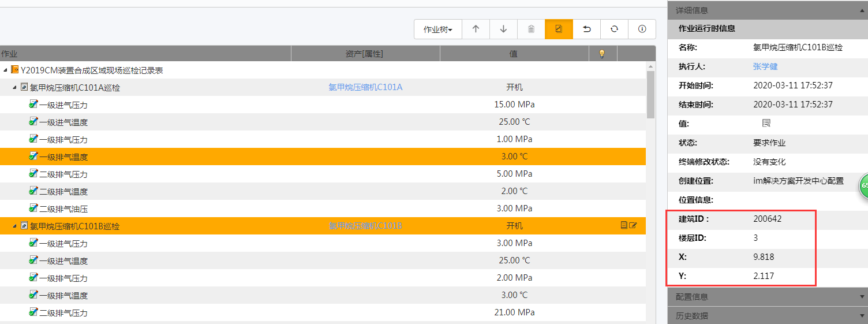The height and width of the screenshot is (324, 868).
Task: Click the refresh icon in toolbar
Action: (614, 29)
